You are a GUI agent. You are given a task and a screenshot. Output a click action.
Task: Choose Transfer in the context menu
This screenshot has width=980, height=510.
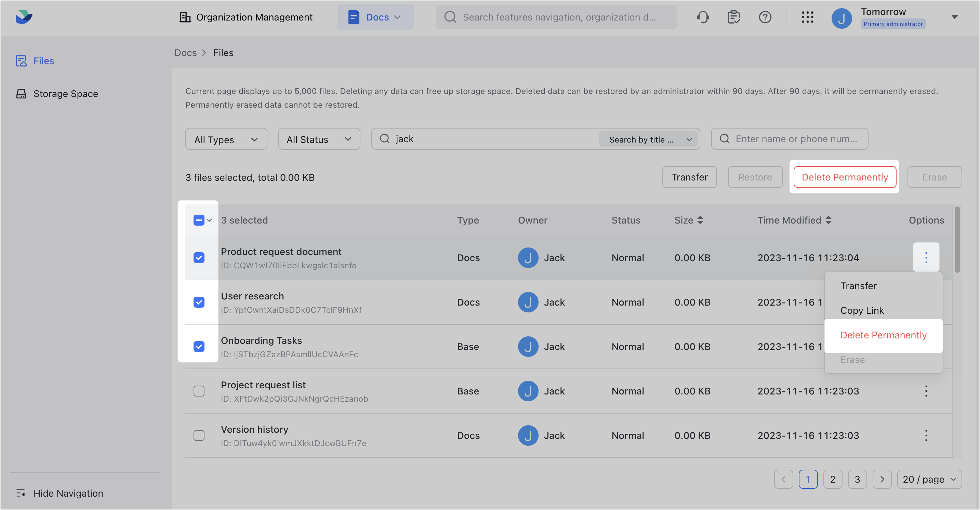(883, 286)
